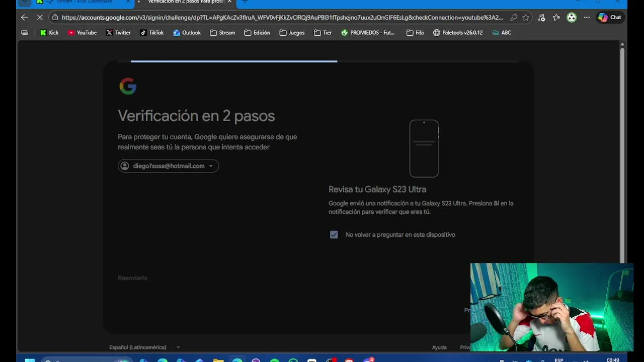Open the diego7sosa@hotmail.com account switcher

[168, 166]
